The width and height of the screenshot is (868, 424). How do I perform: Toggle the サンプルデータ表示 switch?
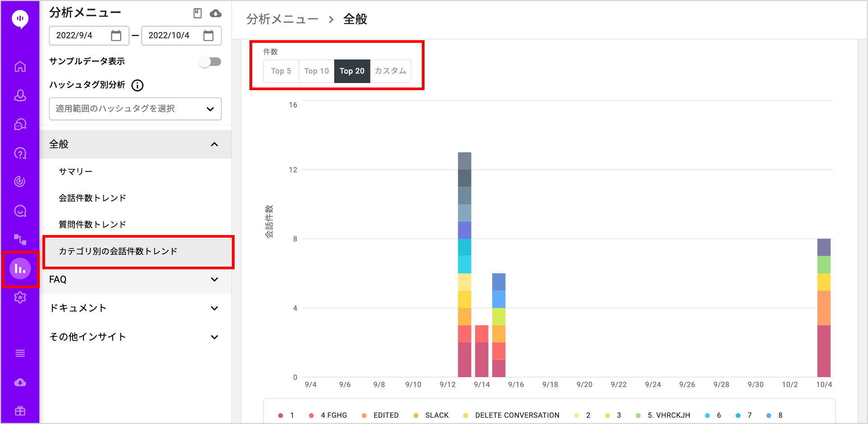pos(210,62)
